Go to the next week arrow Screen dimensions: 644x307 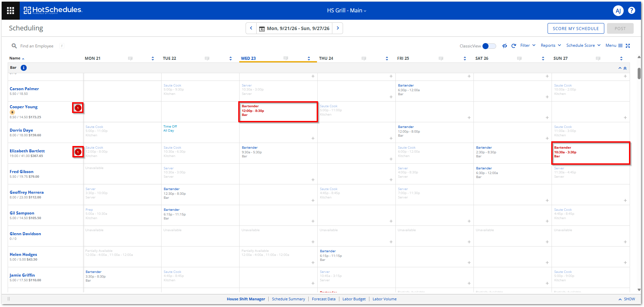(x=338, y=28)
